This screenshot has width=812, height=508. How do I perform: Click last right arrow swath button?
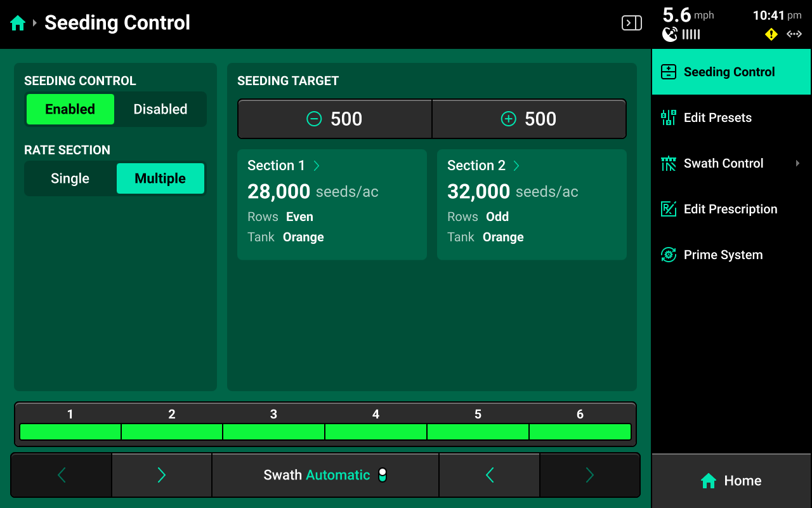coord(590,475)
